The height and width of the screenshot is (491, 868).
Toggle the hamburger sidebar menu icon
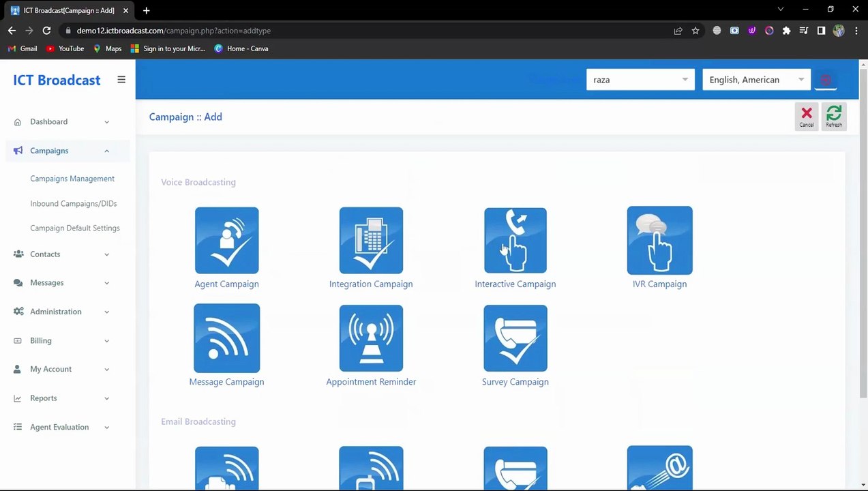pyautogui.click(x=121, y=80)
